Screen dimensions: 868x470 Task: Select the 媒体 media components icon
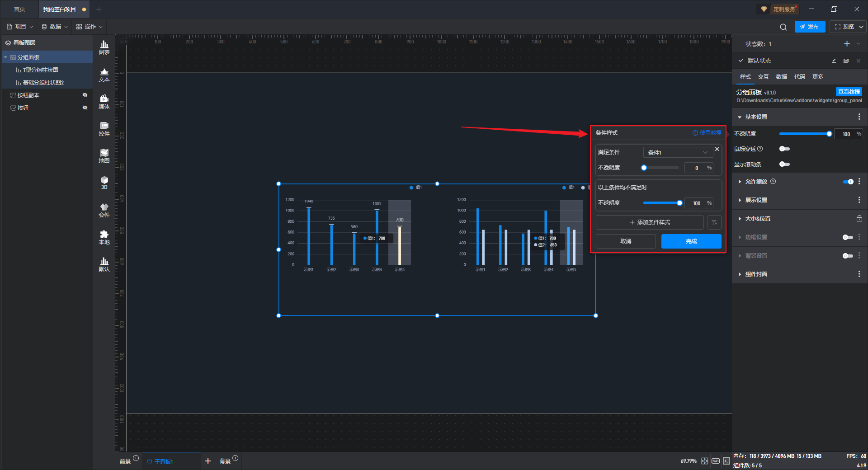(x=104, y=101)
